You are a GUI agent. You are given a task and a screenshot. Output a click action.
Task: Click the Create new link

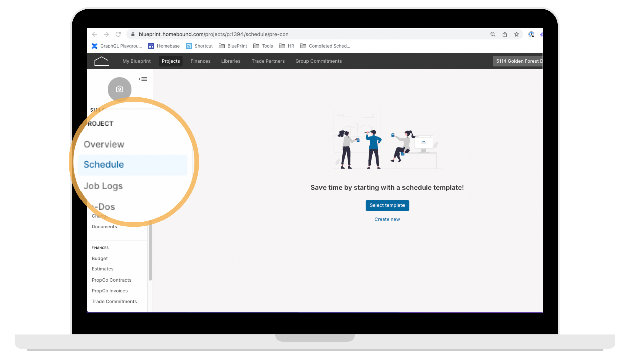[387, 219]
